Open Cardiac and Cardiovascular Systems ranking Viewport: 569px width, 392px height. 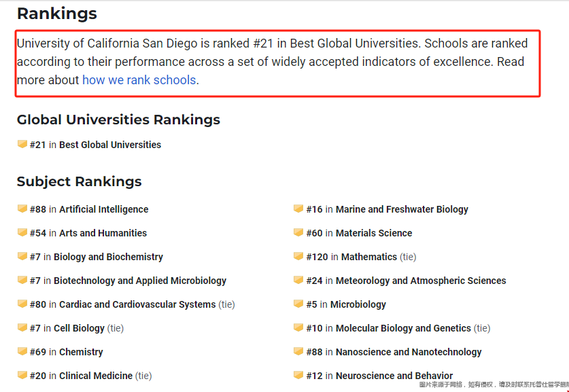[137, 304]
